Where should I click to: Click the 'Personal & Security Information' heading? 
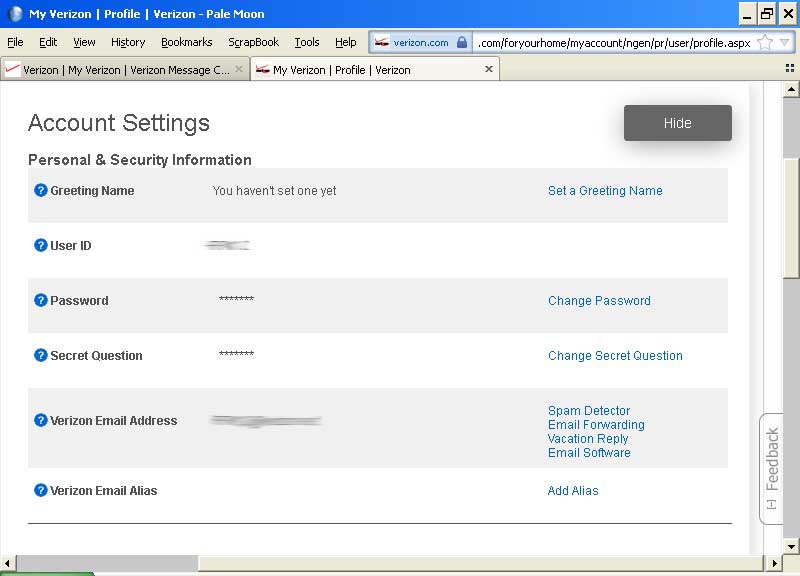click(140, 160)
